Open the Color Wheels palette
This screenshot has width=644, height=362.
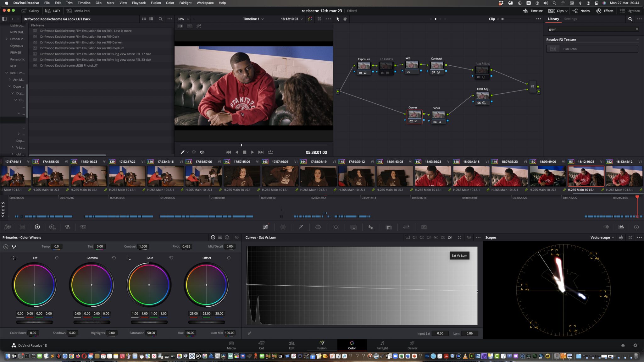(37, 227)
